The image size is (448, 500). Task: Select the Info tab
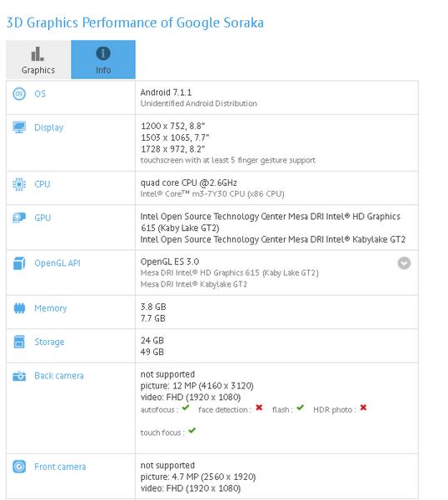pyautogui.click(x=103, y=60)
